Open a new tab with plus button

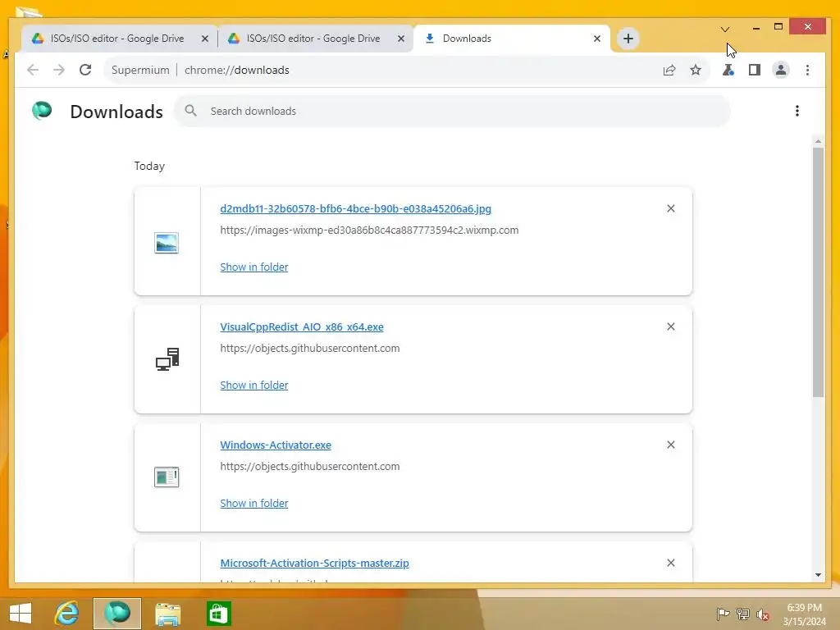tap(628, 39)
